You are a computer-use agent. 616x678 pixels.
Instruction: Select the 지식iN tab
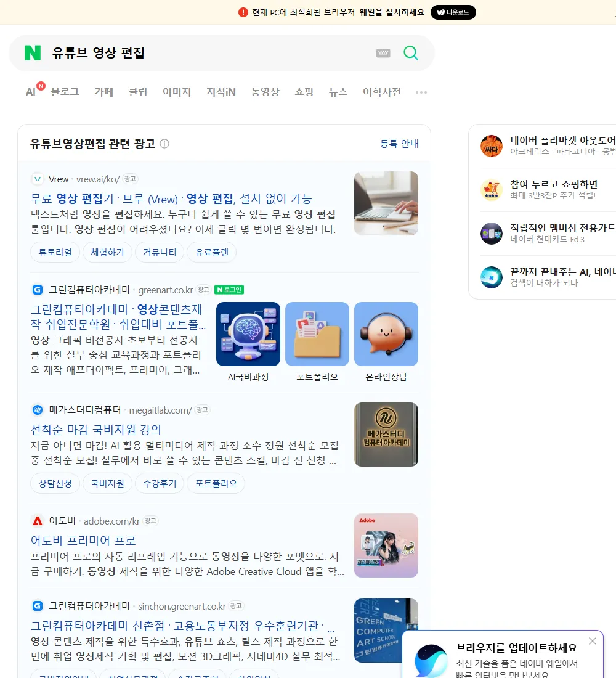point(221,92)
